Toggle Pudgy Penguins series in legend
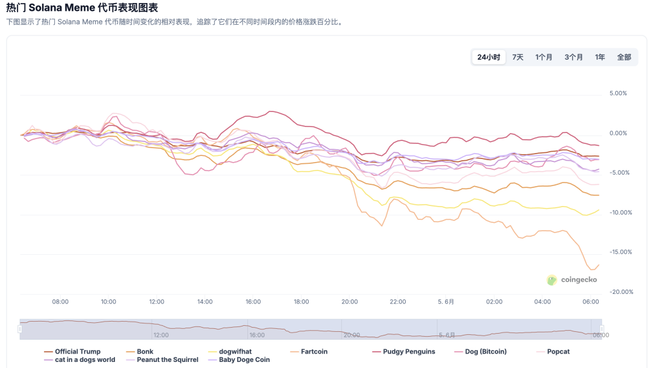 point(404,351)
